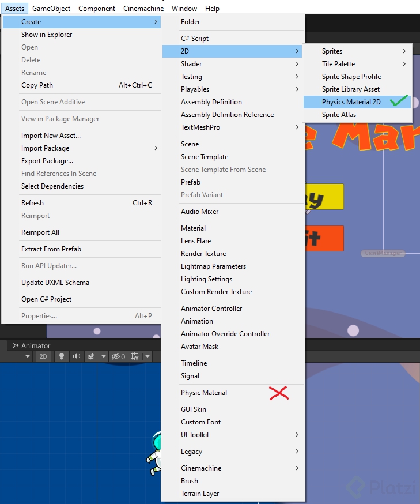Open the Help menu

(212, 9)
